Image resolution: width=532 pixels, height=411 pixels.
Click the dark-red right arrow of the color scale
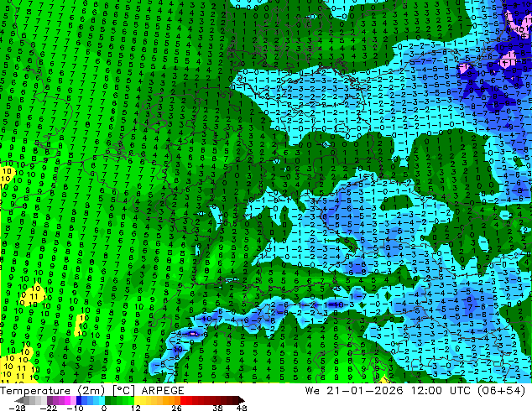tap(242, 400)
